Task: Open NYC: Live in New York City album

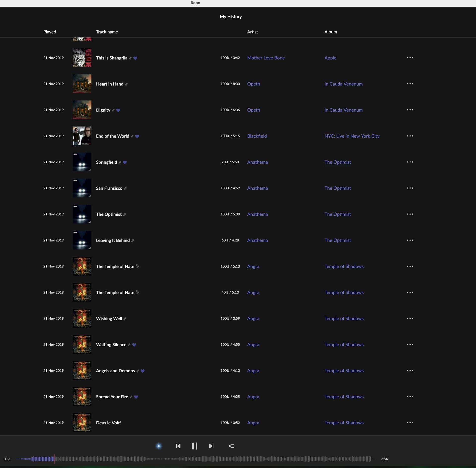Action: 352,136
